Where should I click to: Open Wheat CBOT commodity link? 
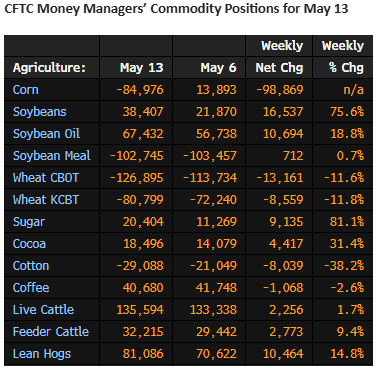click(46, 178)
